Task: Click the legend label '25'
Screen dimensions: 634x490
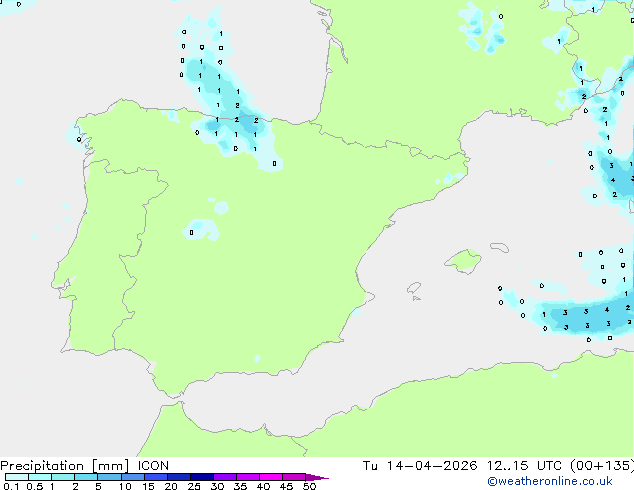Action: pos(194,486)
